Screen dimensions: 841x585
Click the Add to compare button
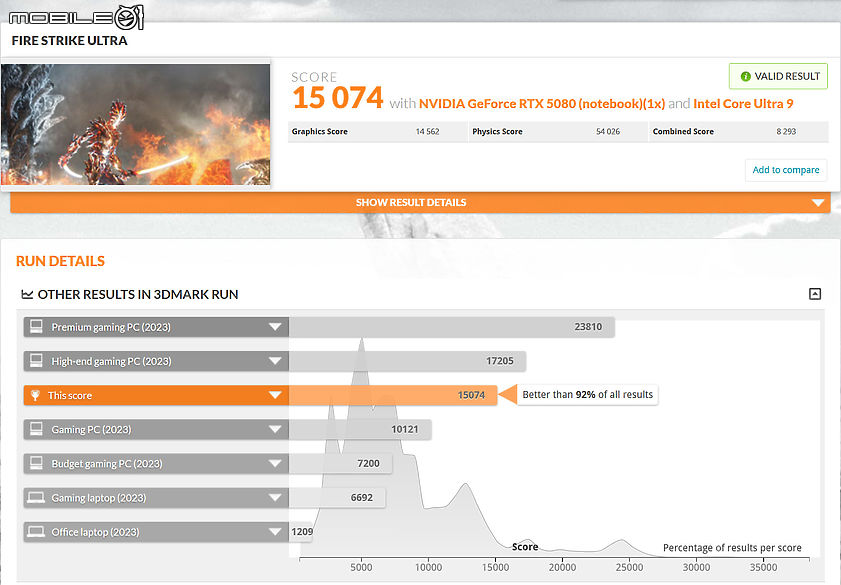786,170
